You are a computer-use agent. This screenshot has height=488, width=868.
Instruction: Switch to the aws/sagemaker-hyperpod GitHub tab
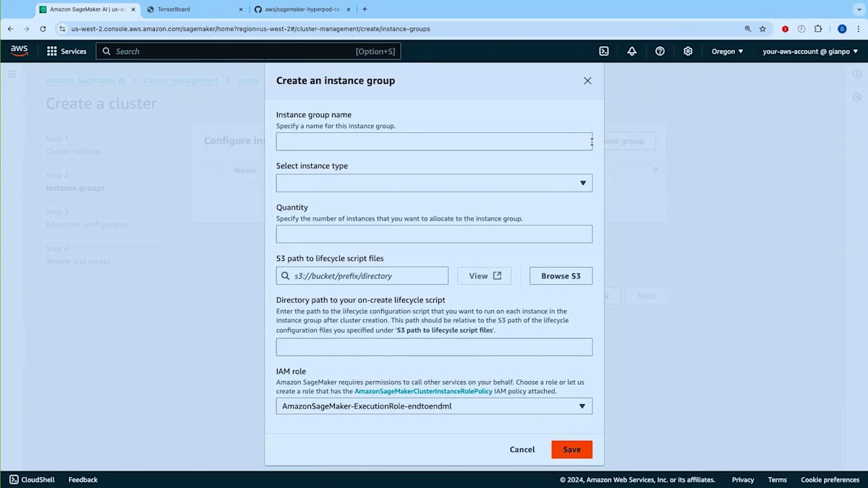(x=302, y=9)
